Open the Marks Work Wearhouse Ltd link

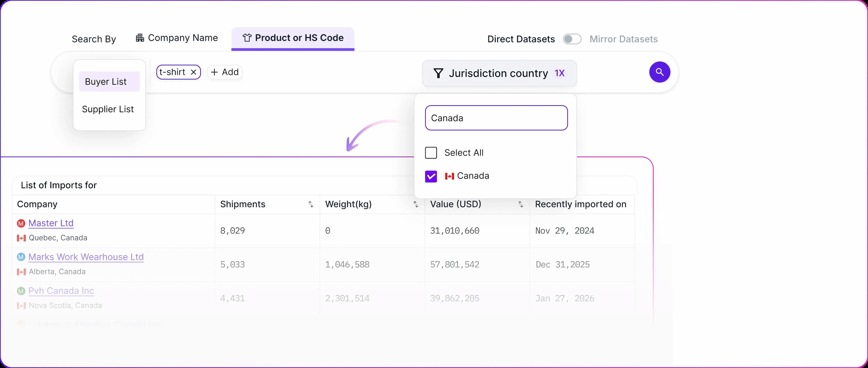[x=86, y=257]
